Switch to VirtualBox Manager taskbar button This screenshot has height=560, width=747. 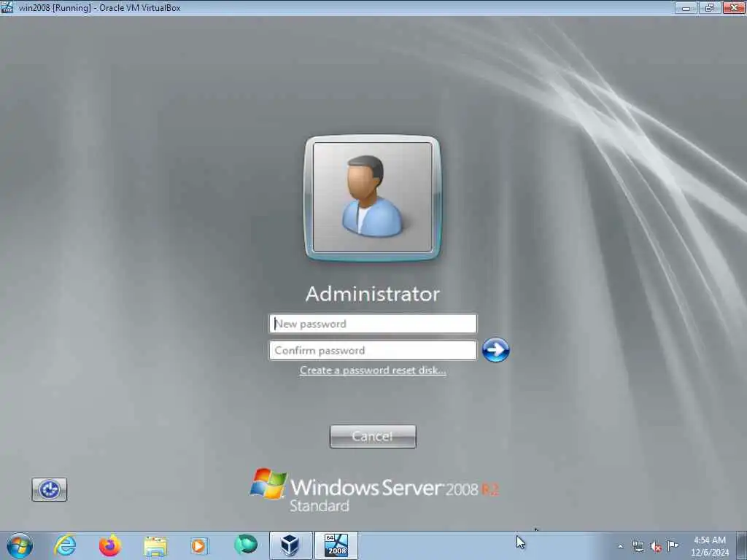click(x=290, y=545)
